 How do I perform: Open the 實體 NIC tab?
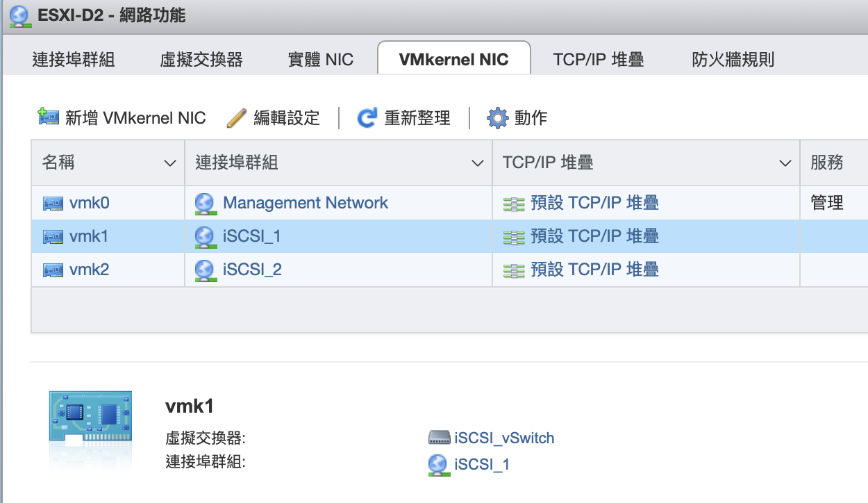tap(321, 60)
